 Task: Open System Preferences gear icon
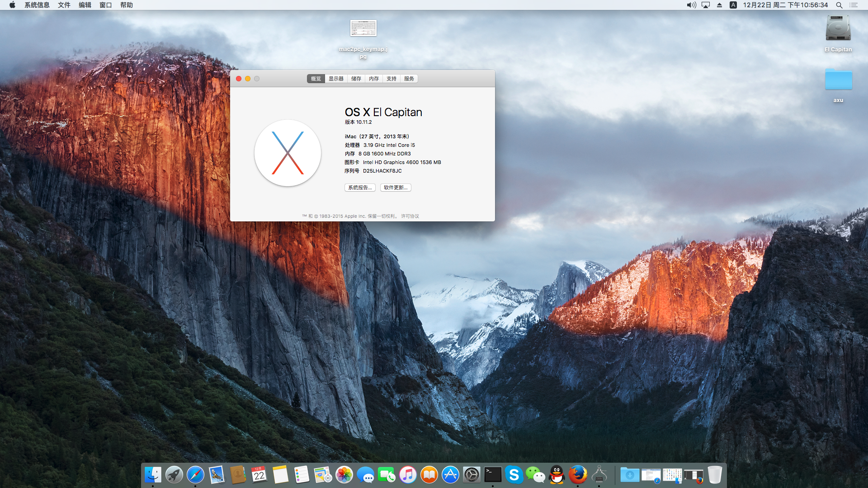[472, 475]
